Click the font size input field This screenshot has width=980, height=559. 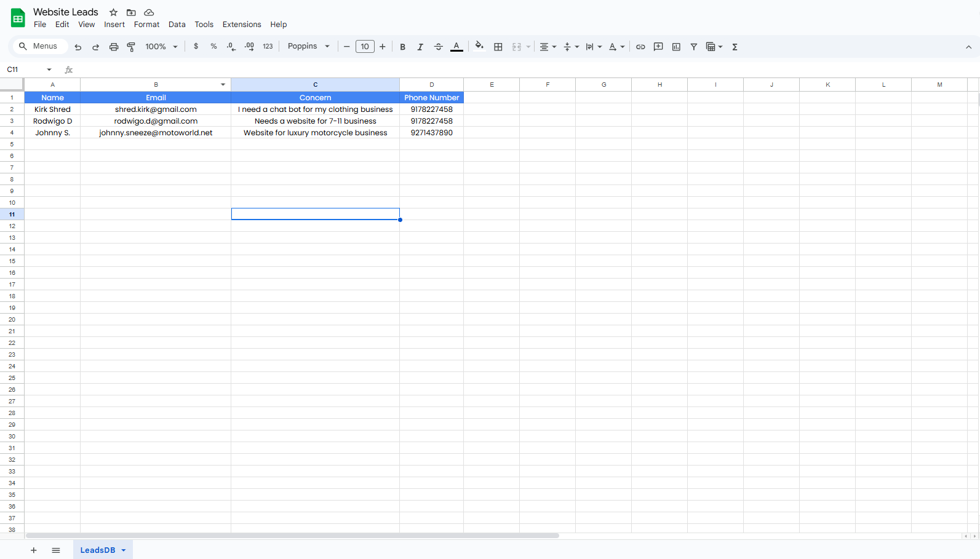pos(365,46)
